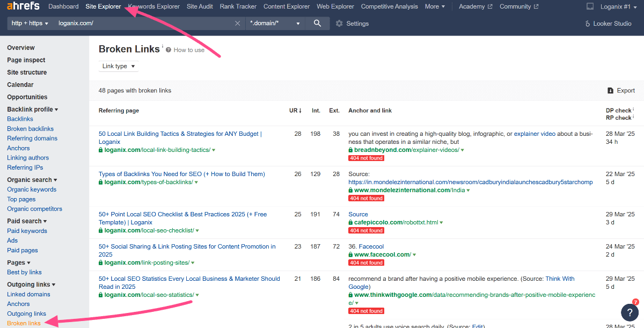Viewport: 644px width, 328px height.
Task: Sort the table by the UR column
Action: (295, 111)
